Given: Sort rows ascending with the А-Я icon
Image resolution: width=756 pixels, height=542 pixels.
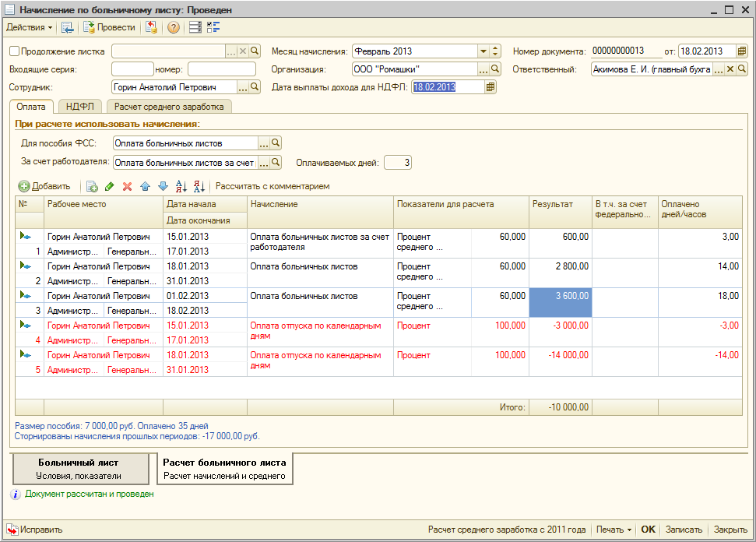Looking at the screenshot, I should click(181, 187).
